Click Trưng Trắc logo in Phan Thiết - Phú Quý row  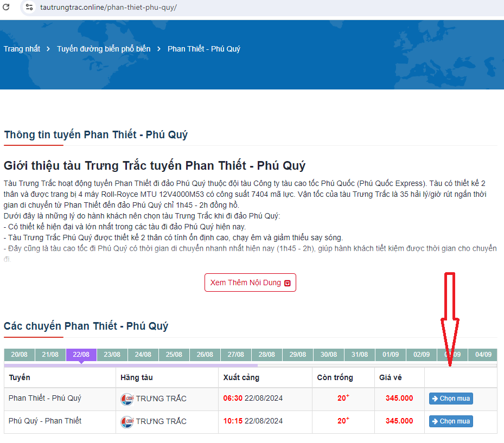pyautogui.click(x=127, y=399)
